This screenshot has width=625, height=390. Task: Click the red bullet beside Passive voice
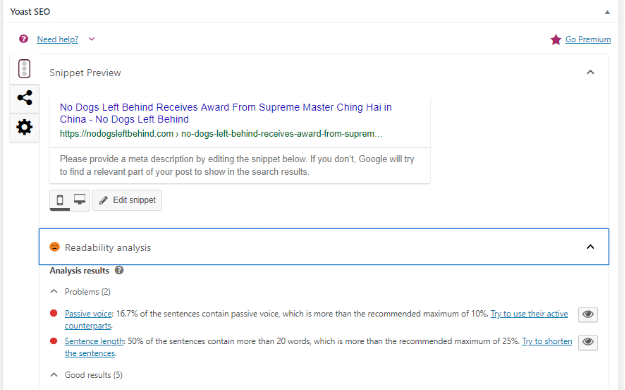pos(53,313)
